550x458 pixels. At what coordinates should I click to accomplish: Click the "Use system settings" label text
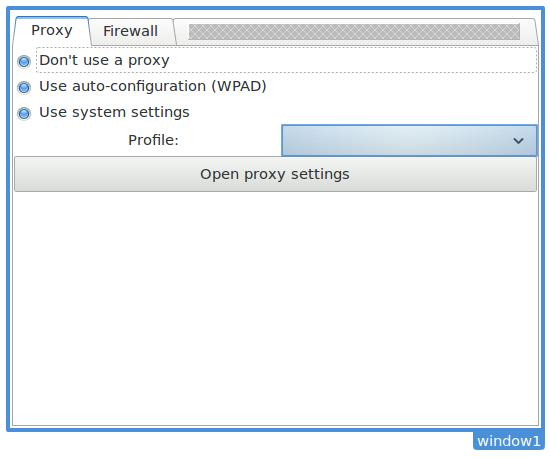(114, 113)
